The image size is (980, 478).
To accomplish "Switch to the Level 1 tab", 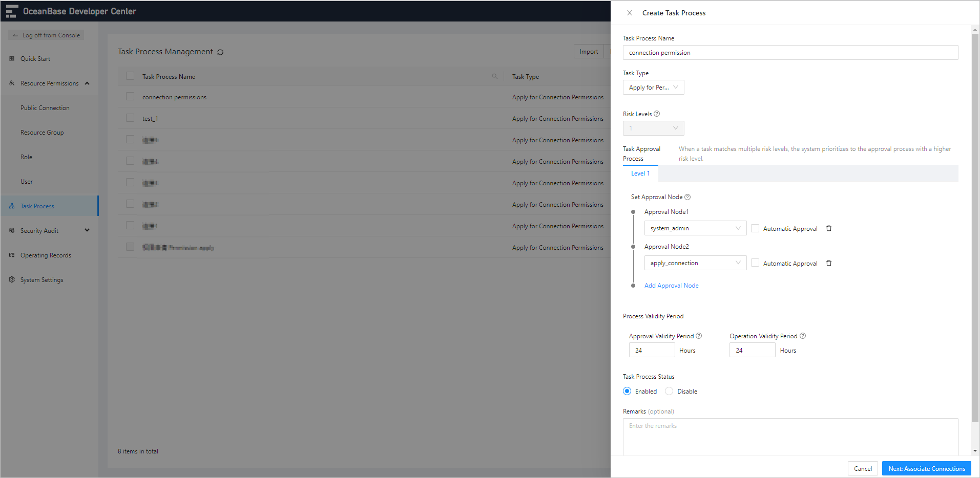I will point(640,173).
